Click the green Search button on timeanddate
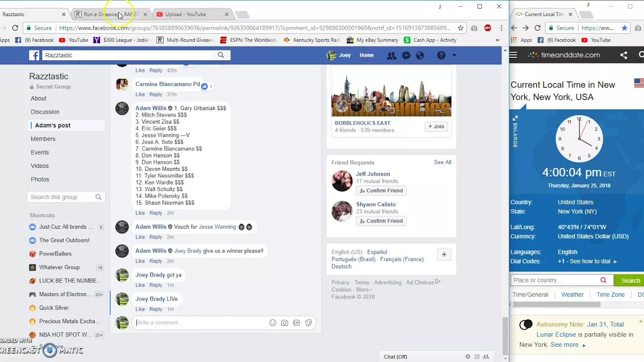Image resolution: width=644 pixels, height=362 pixels. (x=630, y=281)
